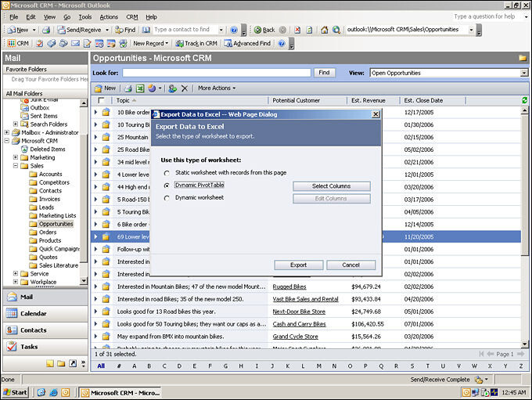Expand the Mailbox - Administrator node
Screen dimensions: 532x400
point(7,132)
